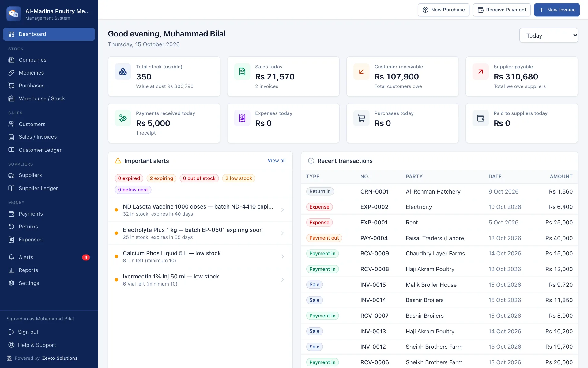Click the Suppliers truck icon
Screen dimensions: 588x368
[x=11, y=175]
